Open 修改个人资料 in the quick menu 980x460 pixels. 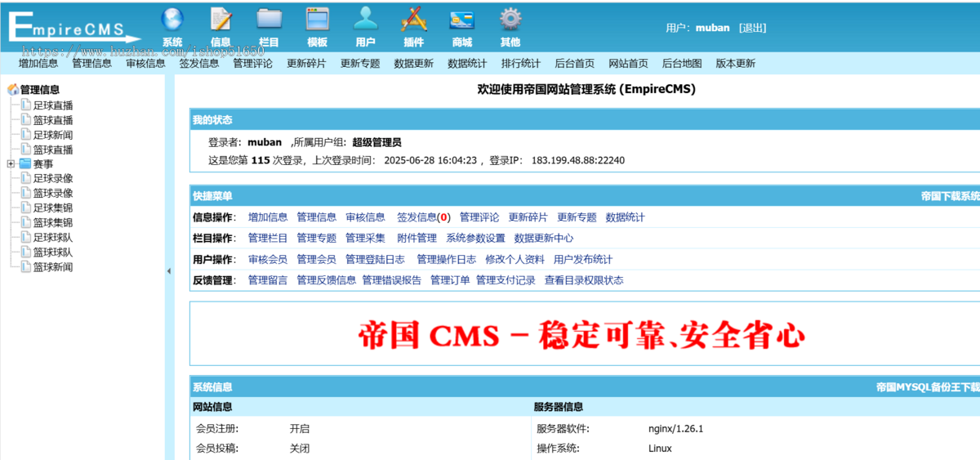pos(514,260)
